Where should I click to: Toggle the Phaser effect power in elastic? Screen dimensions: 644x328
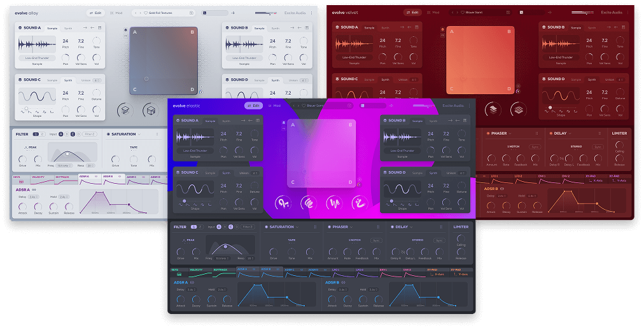330,227
